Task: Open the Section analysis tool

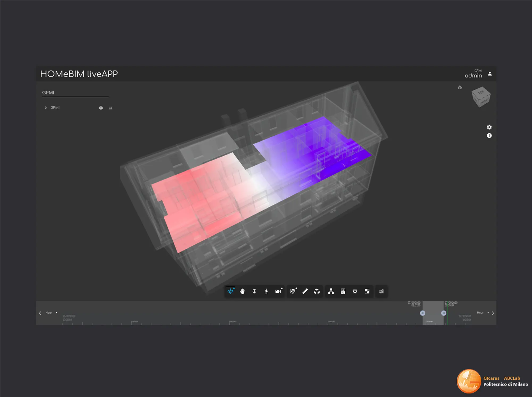Action: 293,291
